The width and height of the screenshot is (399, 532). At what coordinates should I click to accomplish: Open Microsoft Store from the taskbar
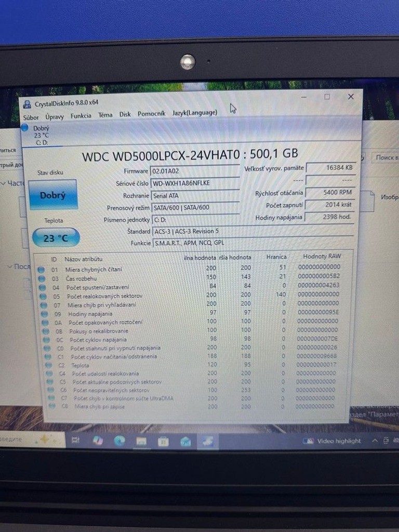[x=163, y=442]
